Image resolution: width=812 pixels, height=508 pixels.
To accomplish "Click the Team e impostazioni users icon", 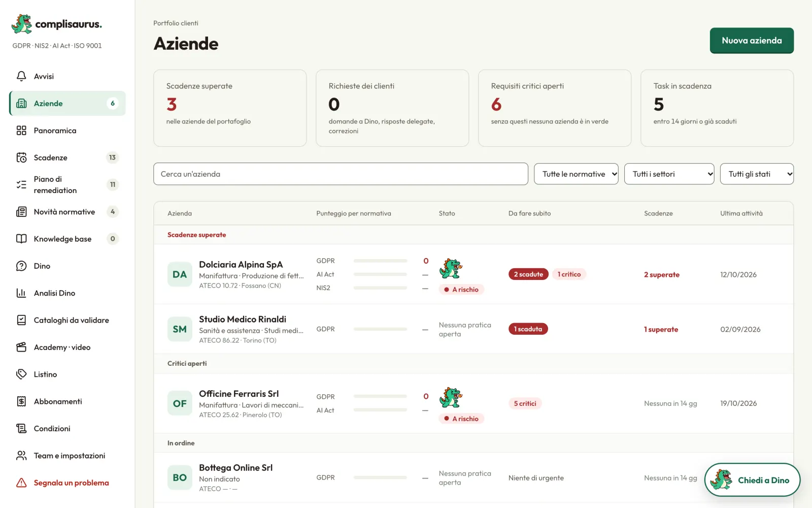I will tap(21, 456).
